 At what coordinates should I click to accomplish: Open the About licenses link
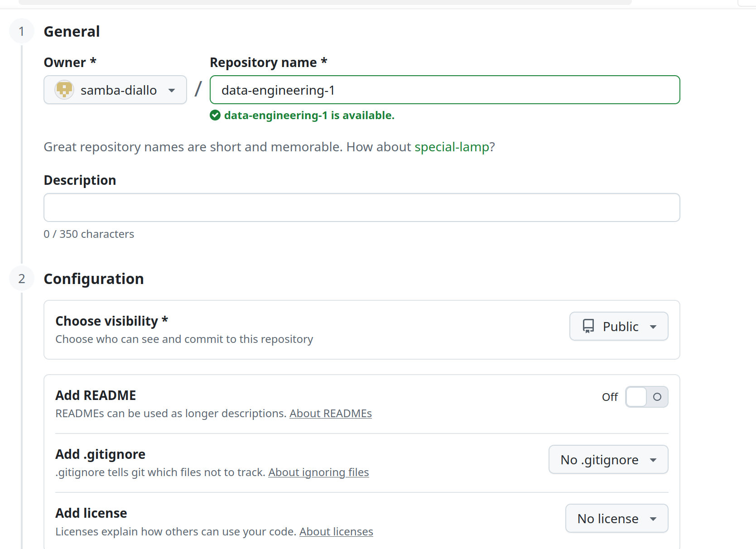click(336, 531)
